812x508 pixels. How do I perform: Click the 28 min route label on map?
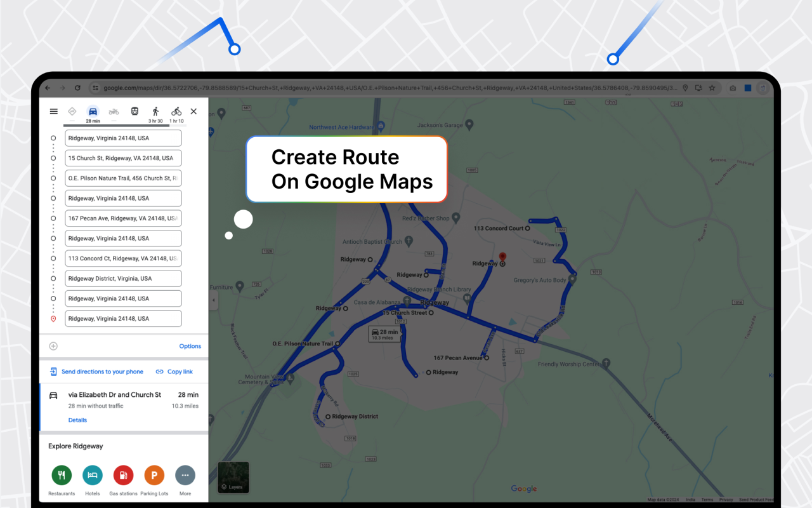coord(385,334)
